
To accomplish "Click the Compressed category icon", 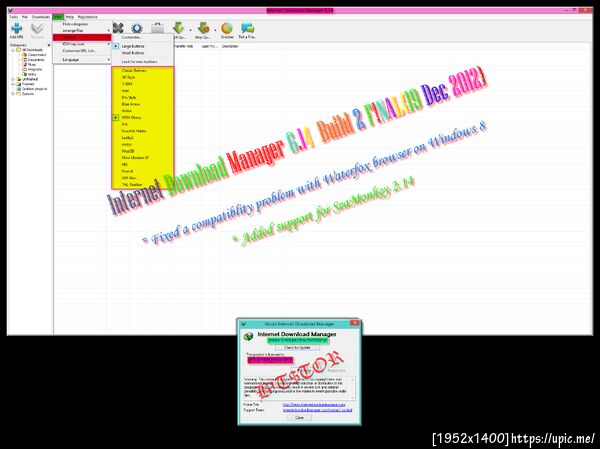I will [x=24, y=55].
